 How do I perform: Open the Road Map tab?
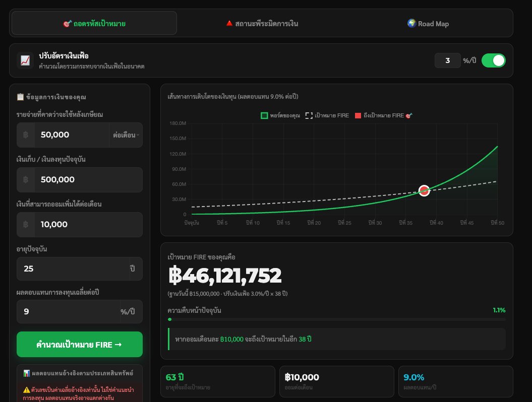(x=428, y=23)
